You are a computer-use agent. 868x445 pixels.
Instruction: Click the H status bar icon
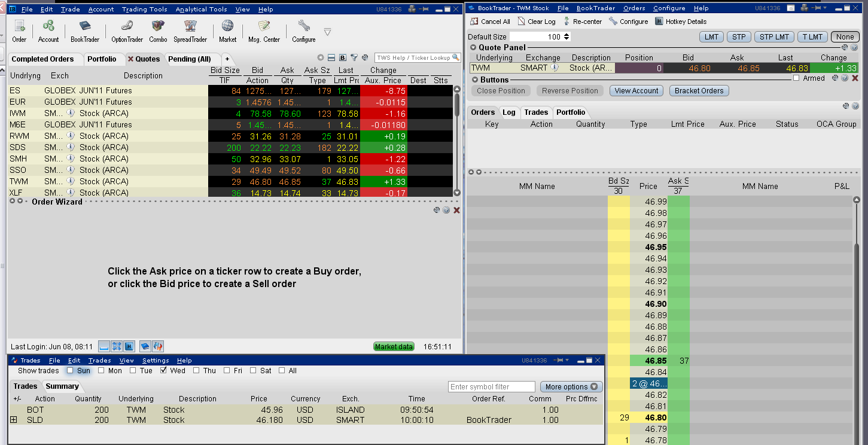pos(129,346)
